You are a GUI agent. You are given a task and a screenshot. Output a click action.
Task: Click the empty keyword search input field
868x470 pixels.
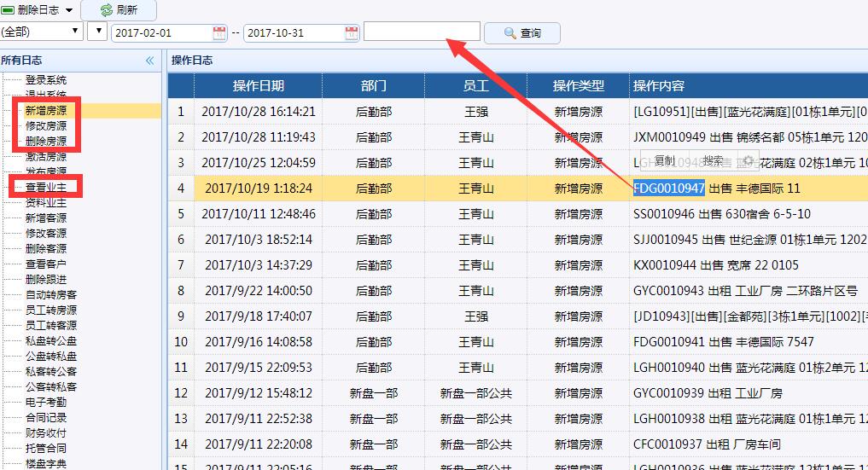coord(422,32)
